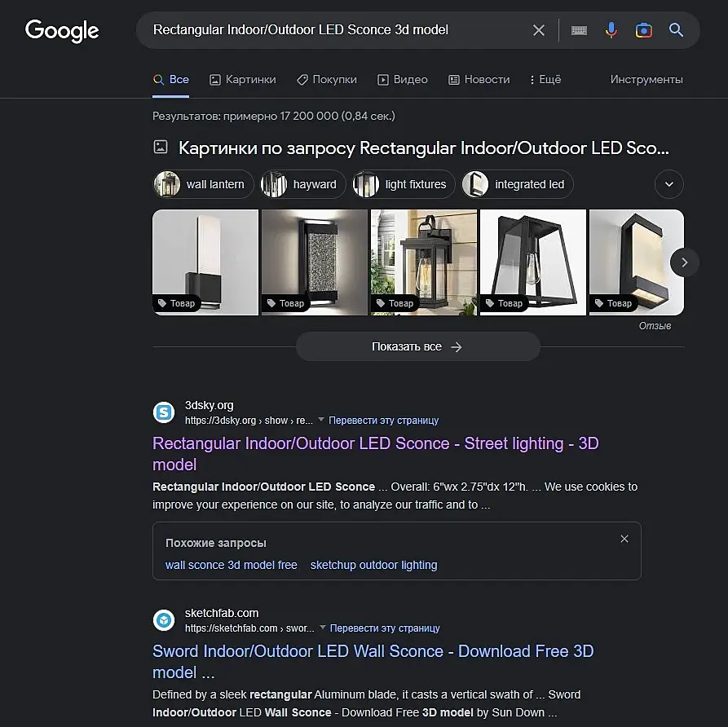
Task: Open Sword Indoor/Outdoor LED Wall Sconce result
Action: tap(373, 662)
